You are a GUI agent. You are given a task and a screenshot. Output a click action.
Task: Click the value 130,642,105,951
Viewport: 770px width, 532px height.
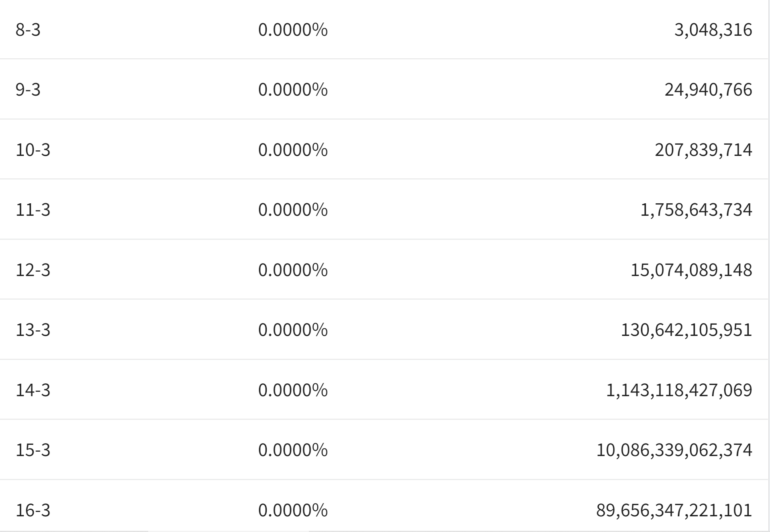click(x=686, y=330)
